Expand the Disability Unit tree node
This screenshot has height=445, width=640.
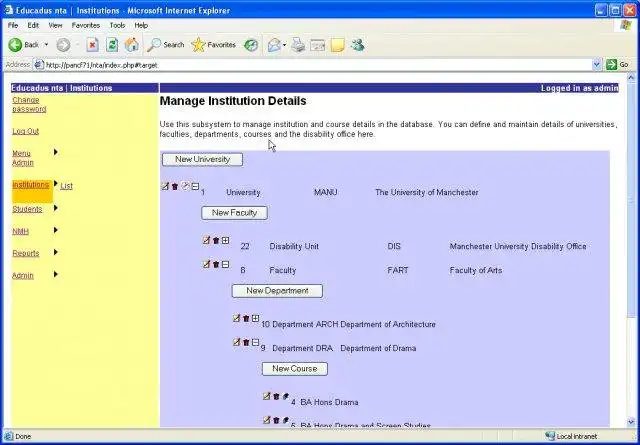[x=225, y=240]
